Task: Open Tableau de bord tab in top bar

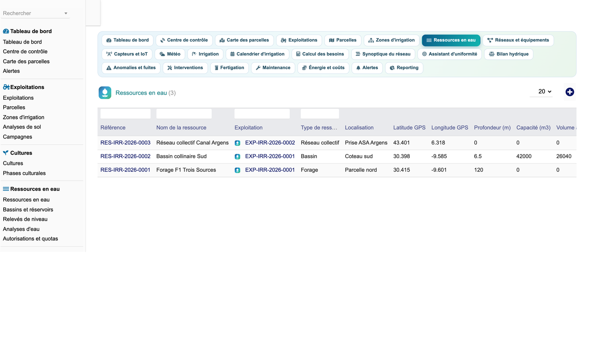Action: pos(128,40)
